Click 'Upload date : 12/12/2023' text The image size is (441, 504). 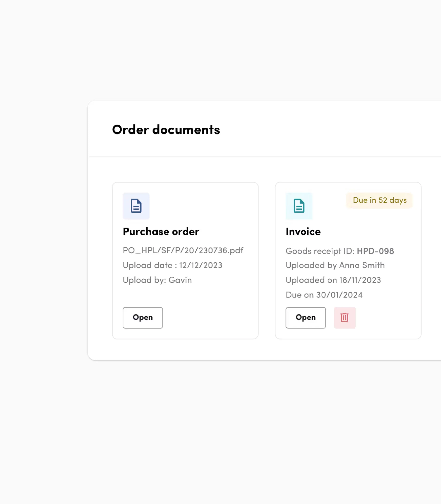coord(172,265)
